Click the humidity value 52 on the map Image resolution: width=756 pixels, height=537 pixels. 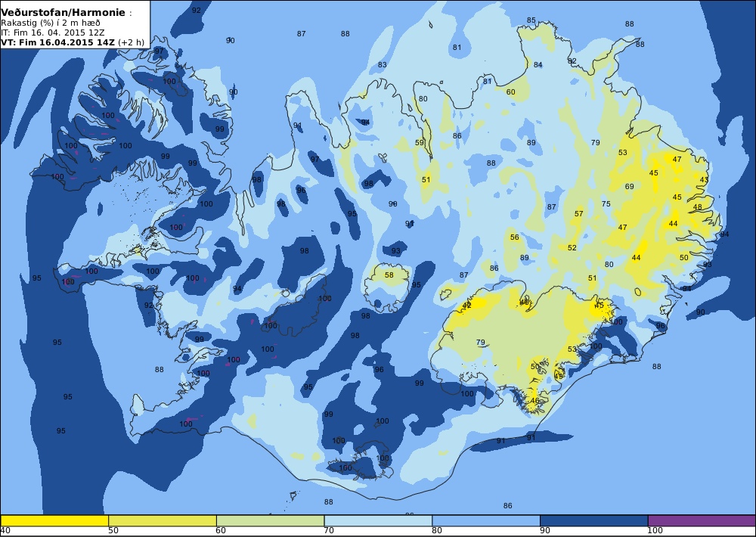(572, 248)
